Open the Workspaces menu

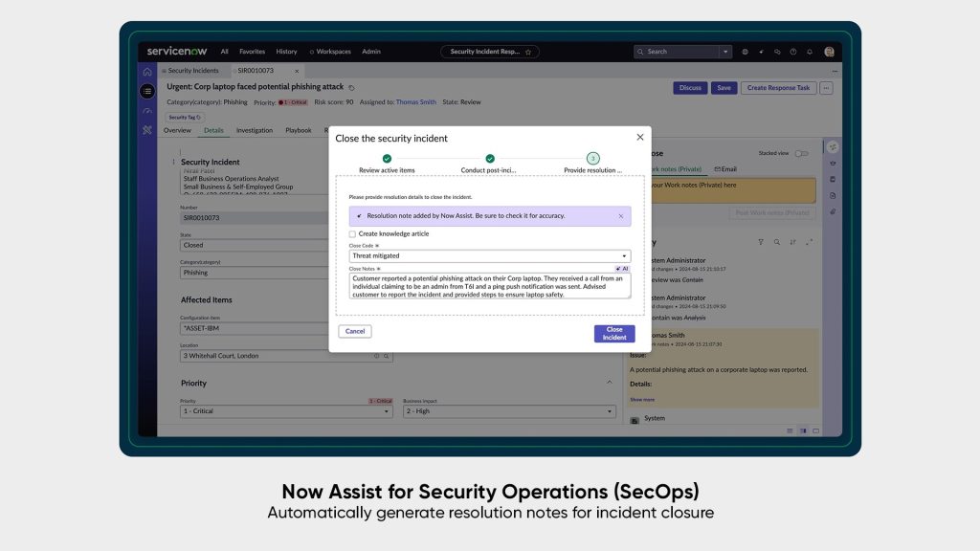click(x=333, y=52)
